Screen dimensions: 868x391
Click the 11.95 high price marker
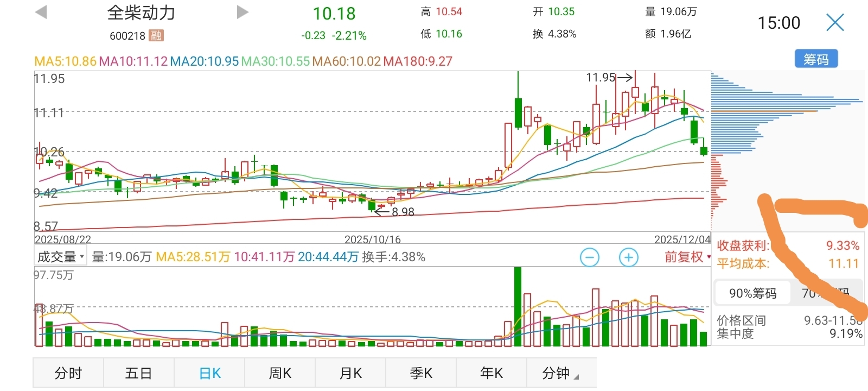click(x=601, y=78)
